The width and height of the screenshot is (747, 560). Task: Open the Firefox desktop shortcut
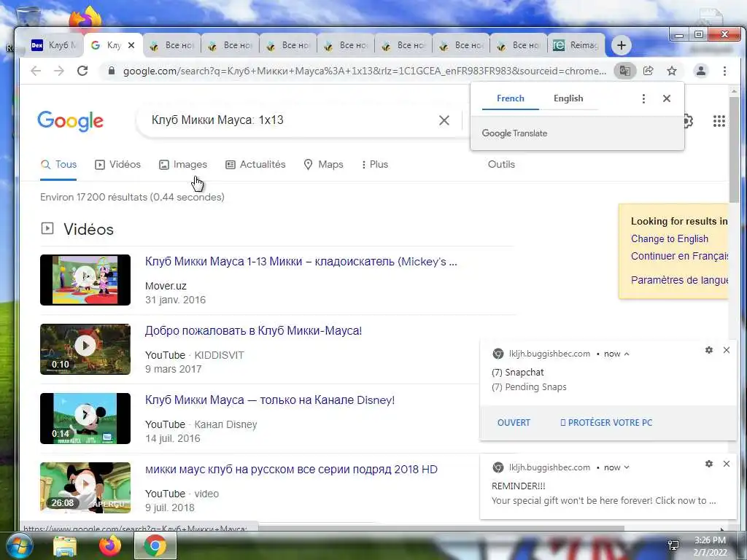tap(86, 19)
